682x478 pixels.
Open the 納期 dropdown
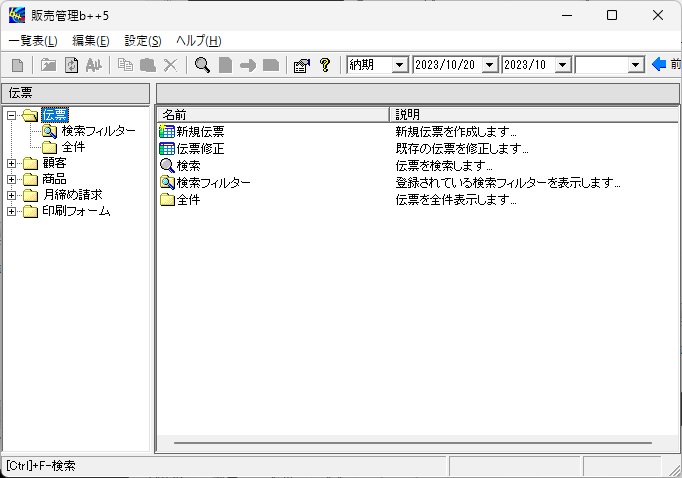(399, 65)
